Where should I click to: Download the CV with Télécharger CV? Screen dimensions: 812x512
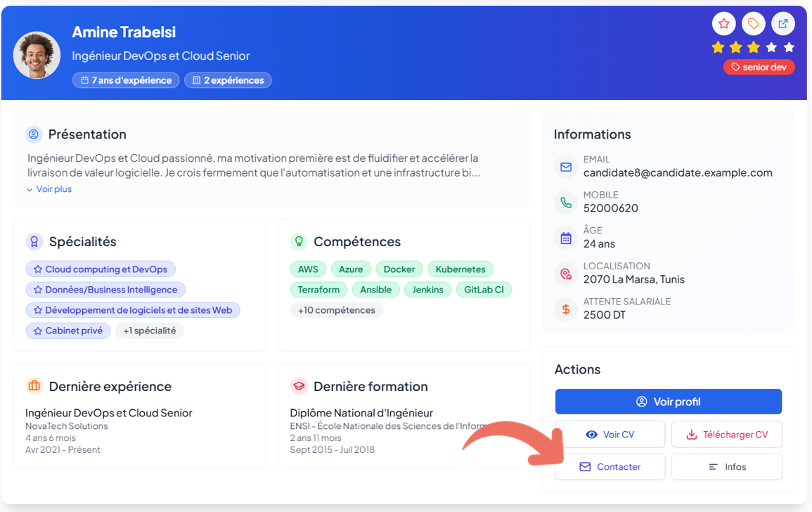(726, 435)
